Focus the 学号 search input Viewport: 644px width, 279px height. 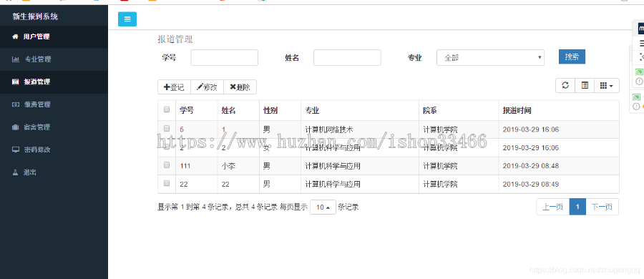click(224, 57)
